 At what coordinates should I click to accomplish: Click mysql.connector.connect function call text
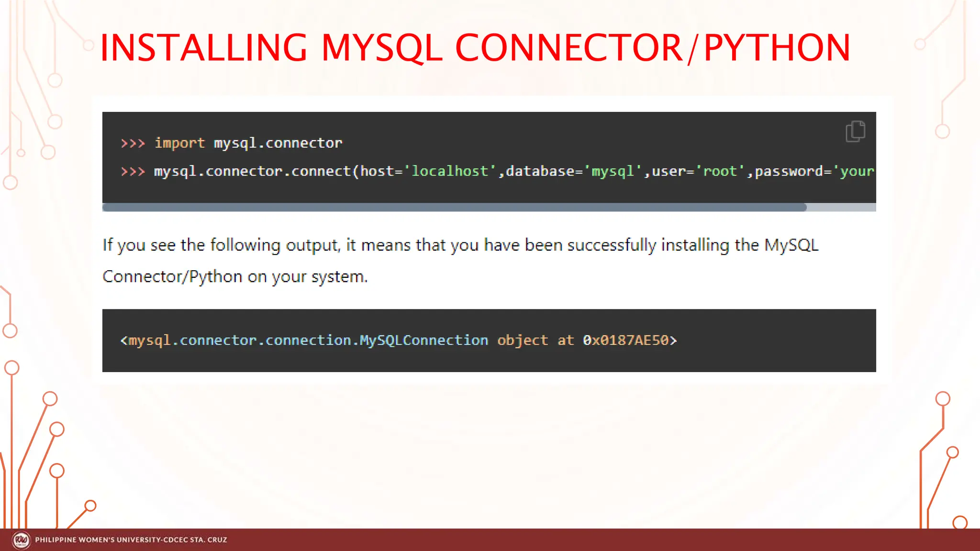tap(252, 171)
